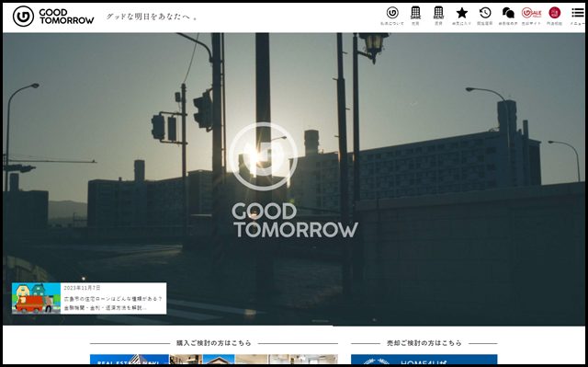Click the large Good Tomorrow hero logo
Screen dimensions: 588x367
[294, 180]
